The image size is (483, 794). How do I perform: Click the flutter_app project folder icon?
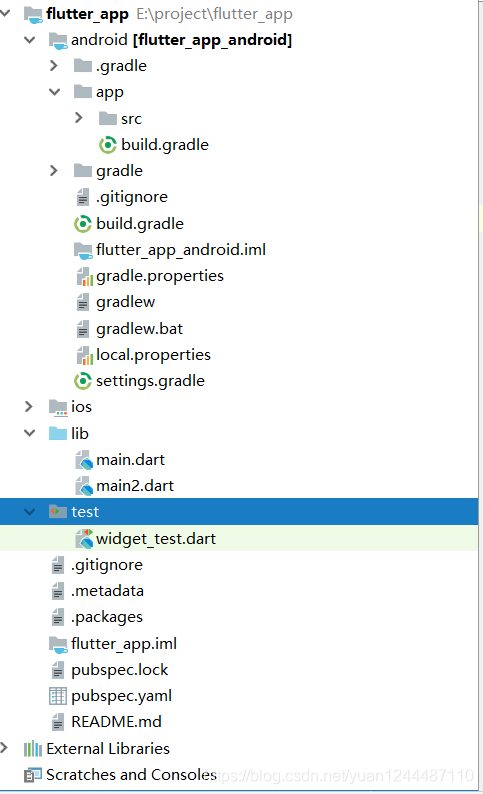[33, 14]
